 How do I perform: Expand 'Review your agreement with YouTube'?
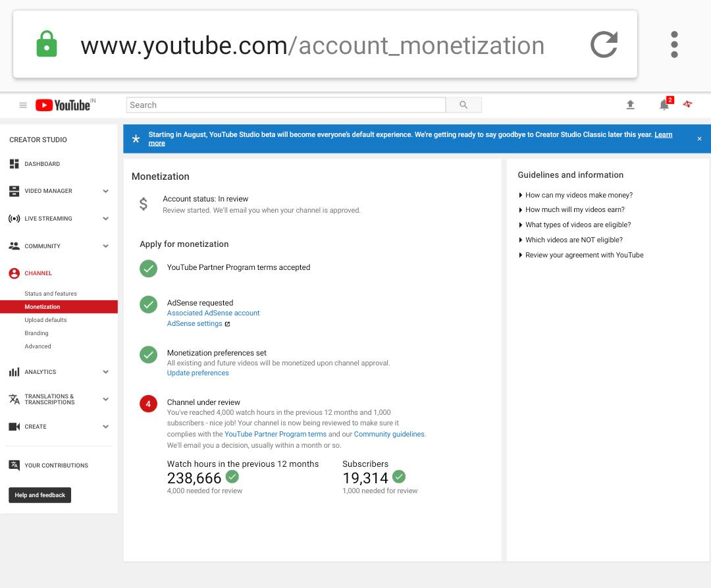click(x=581, y=255)
